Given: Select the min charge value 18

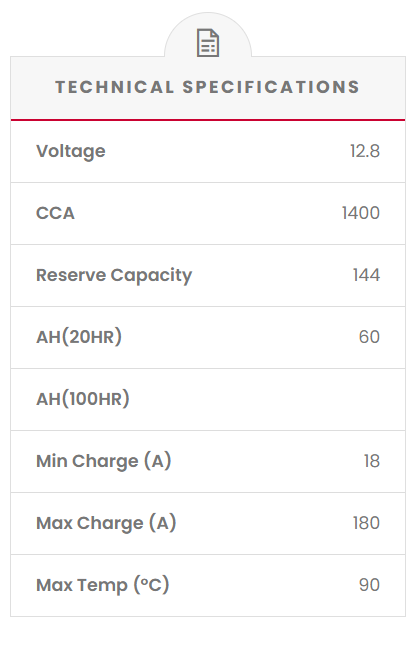Looking at the screenshot, I should pyautogui.click(x=372, y=461).
